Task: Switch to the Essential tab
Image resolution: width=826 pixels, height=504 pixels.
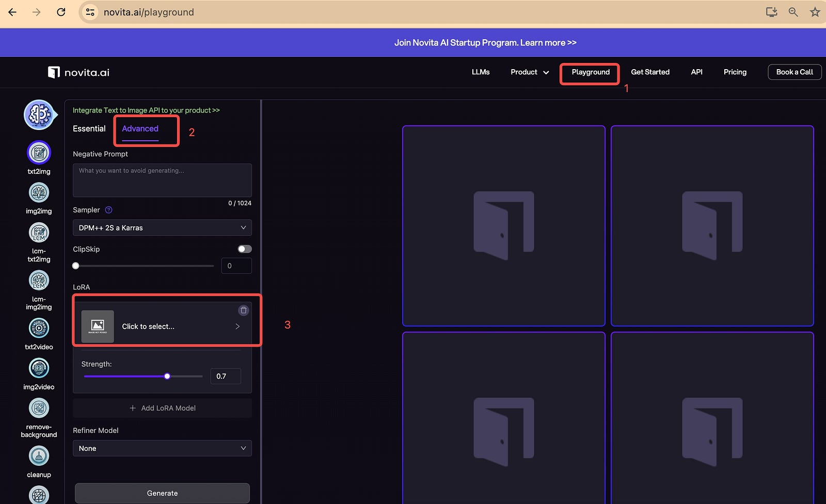Action: click(89, 128)
